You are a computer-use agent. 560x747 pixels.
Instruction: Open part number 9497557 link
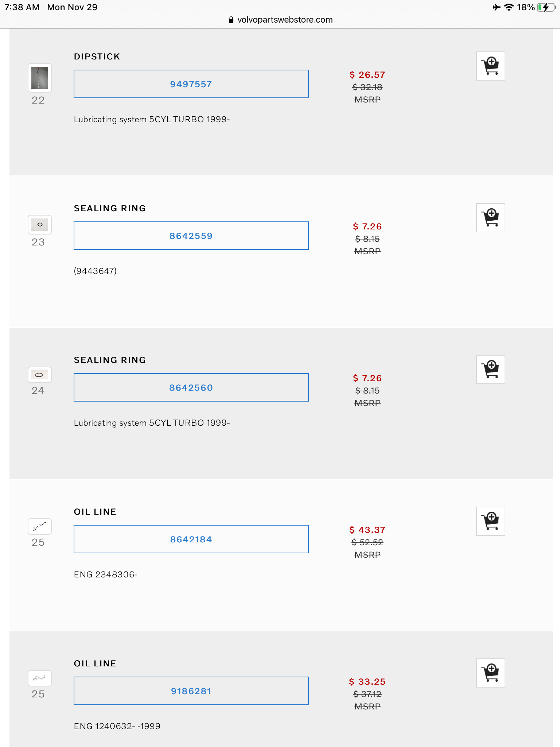point(191,84)
